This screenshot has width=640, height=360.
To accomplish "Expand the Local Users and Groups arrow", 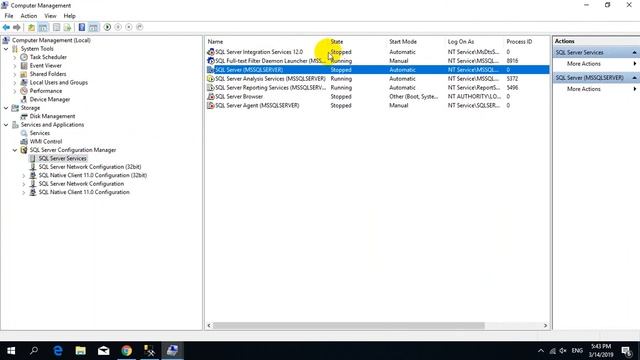I will click(x=15, y=83).
